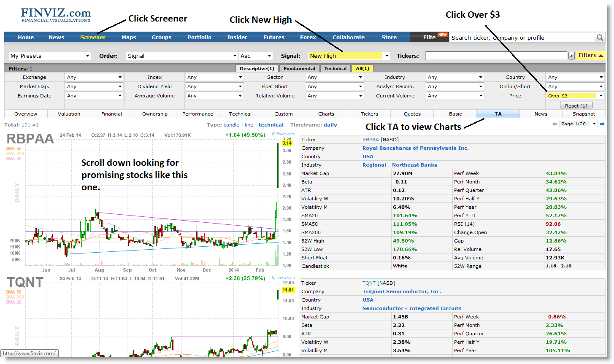
Task: Switch to the Fundamental filter tab
Action: 300,68
